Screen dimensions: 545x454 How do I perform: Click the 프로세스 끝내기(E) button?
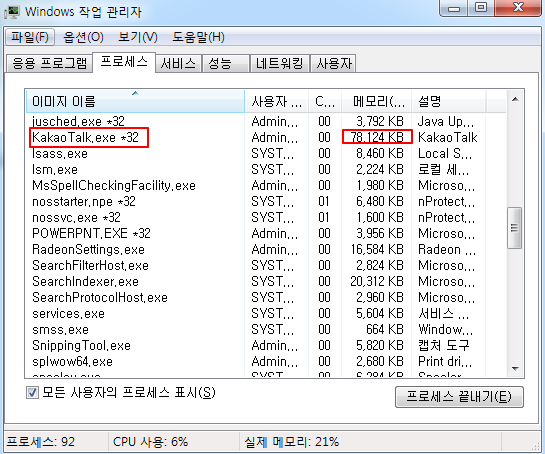click(x=459, y=397)
